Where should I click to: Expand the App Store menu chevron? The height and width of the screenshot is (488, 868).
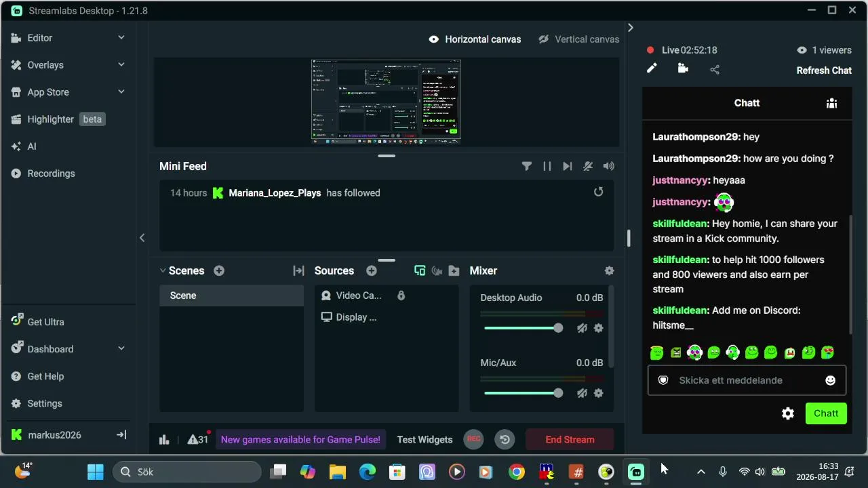(121, 92)
